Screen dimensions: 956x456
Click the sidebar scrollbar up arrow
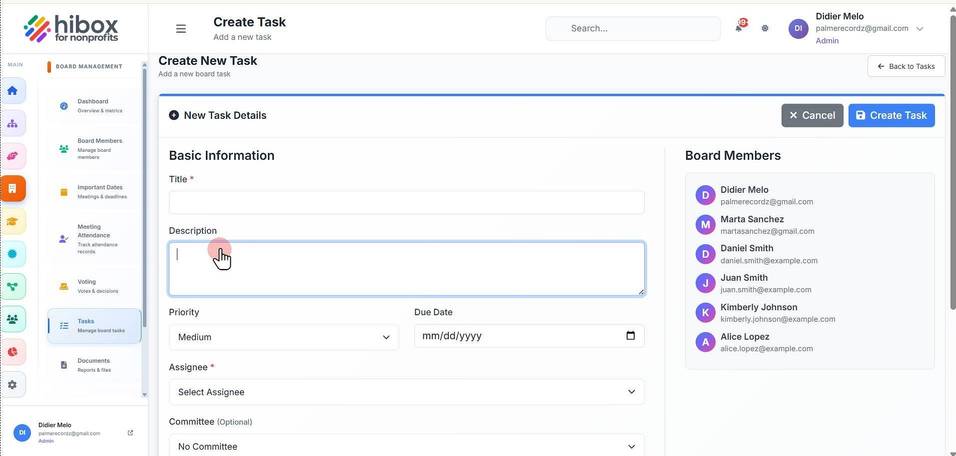click(x=144, y=64)
